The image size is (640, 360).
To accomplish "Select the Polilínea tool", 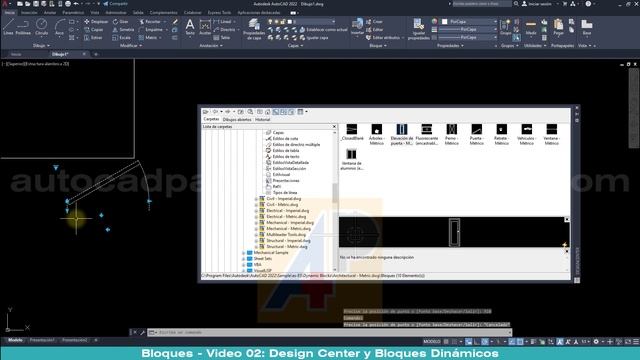I will (x=23, y=27).
